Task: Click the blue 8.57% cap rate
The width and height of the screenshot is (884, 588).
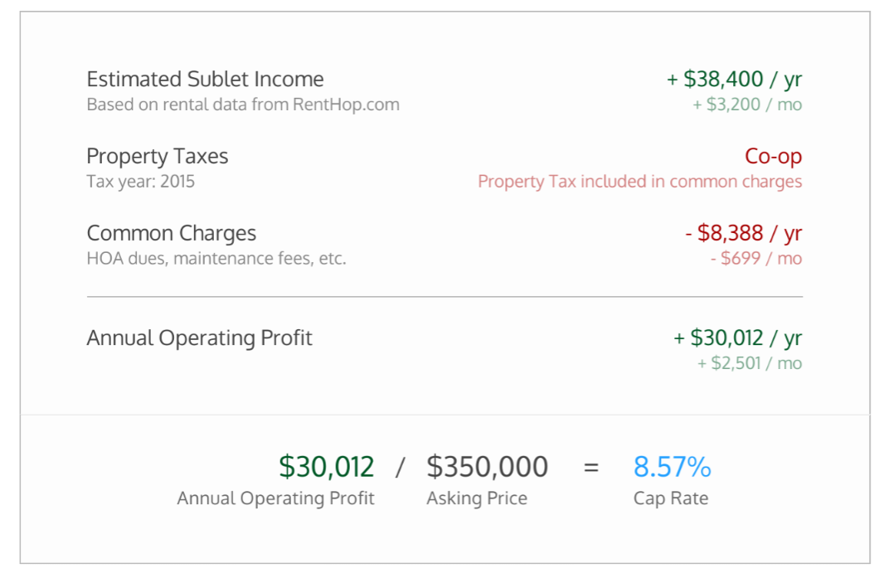Action: 673,467
